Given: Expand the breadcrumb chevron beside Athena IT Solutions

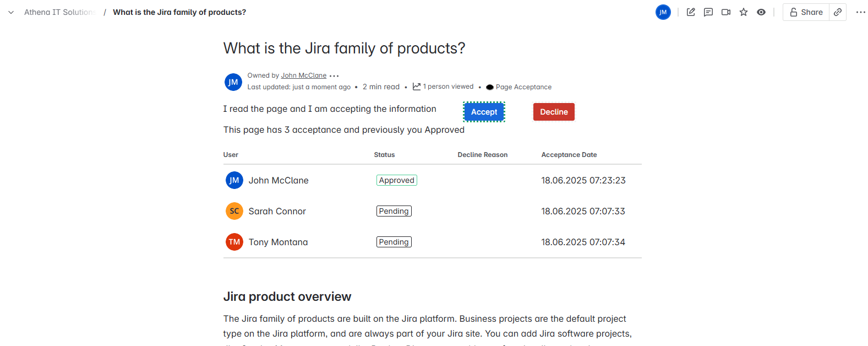Looking at the screenshot, I should 11,12.
